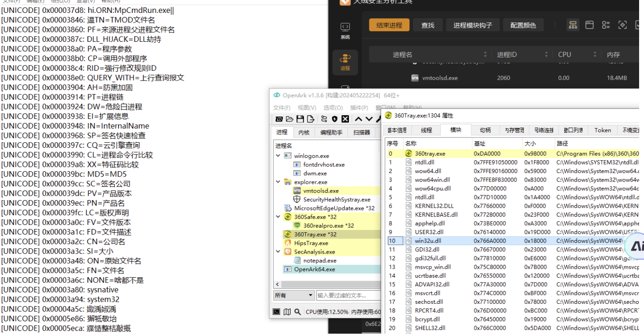Switch to the 基本信息 tab in properties window
Viewport: 644px width, 335px height.
click(x=397, y=130)
